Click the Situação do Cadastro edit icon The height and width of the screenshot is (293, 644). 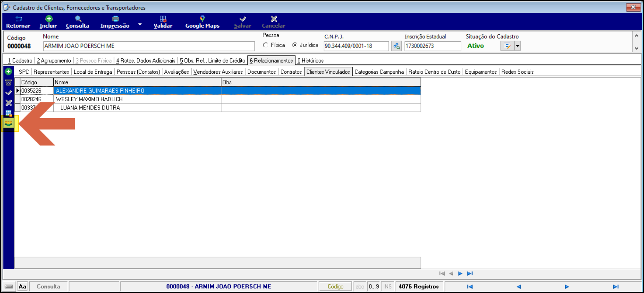tap(507, 46)
